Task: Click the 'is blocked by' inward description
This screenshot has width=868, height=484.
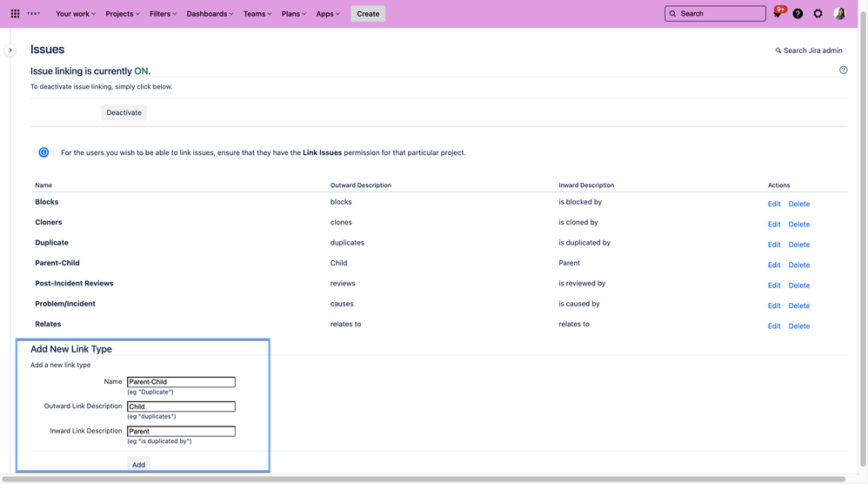Action: [x=580, y=202]
